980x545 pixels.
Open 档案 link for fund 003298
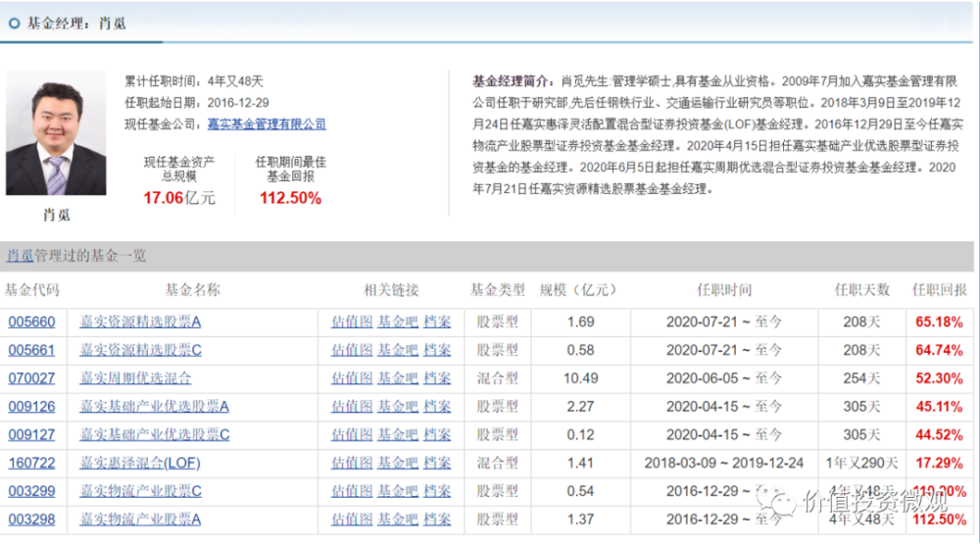pos(437,520)
